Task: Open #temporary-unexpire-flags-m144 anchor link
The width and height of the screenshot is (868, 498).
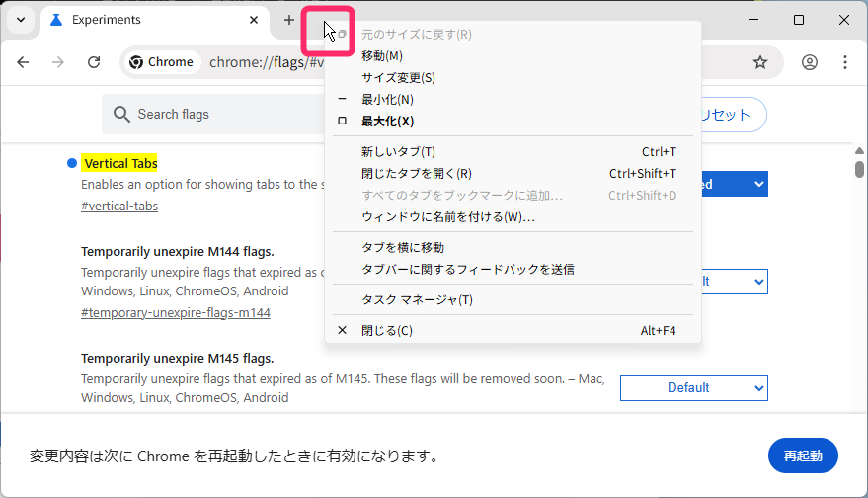Action: click(x=176, y=313)
